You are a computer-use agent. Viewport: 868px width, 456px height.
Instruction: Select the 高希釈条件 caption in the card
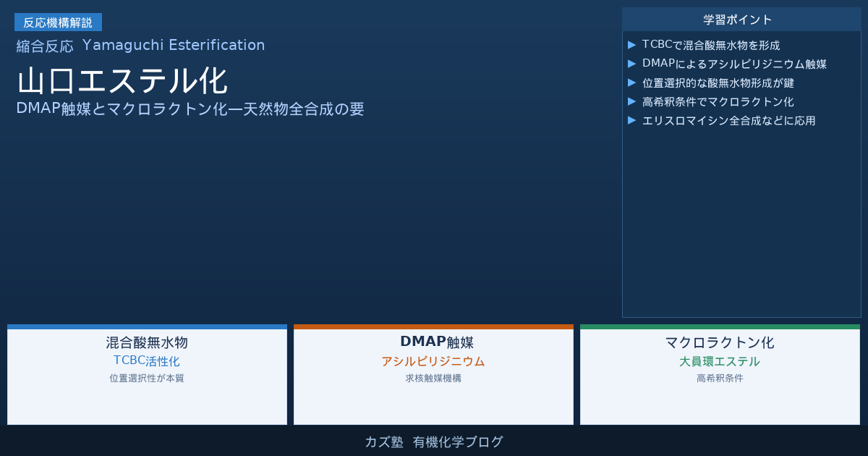[720, 378]
